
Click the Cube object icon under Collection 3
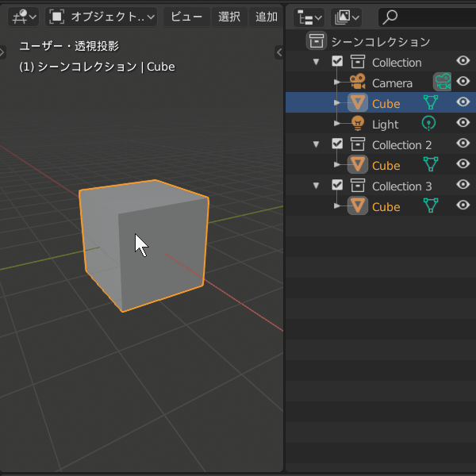358,205
